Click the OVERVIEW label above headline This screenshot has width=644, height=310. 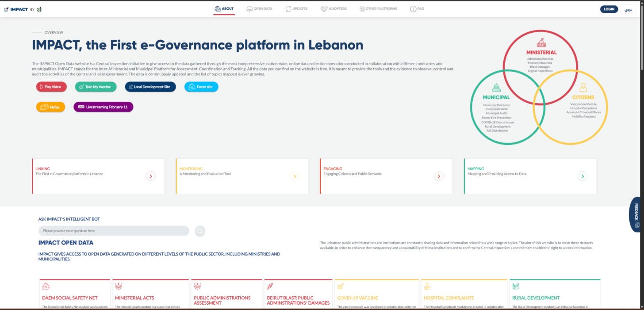[x=54, y=32]
